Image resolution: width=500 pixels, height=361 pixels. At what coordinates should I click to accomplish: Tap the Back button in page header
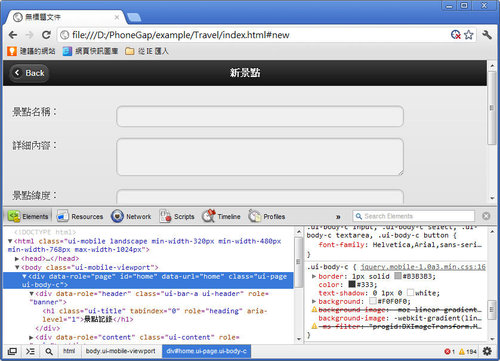click(x=30, y=73)
